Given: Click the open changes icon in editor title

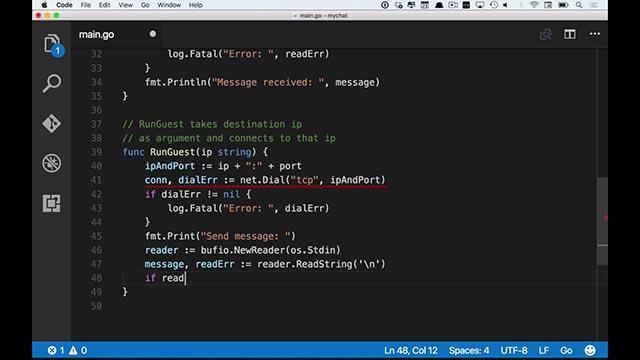Looking at the screenshot, I should tap(545, 34).
